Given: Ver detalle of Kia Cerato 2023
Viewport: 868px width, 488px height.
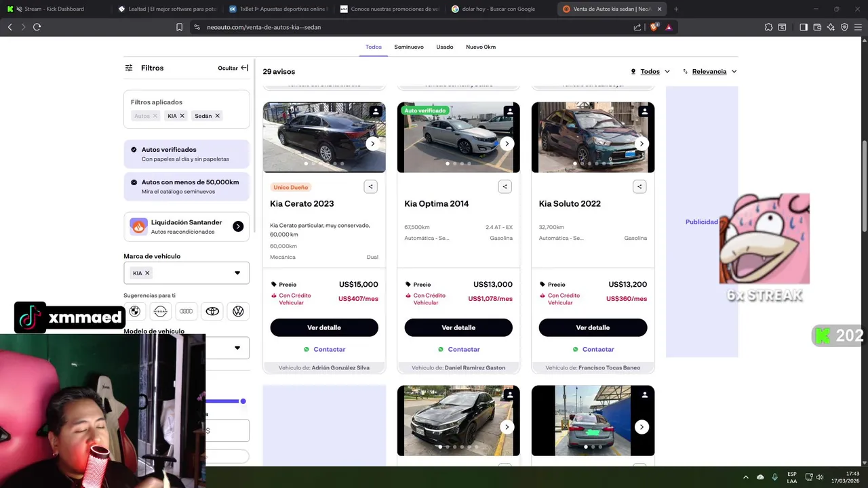Looking at the screenshot, I should (324, 327).
